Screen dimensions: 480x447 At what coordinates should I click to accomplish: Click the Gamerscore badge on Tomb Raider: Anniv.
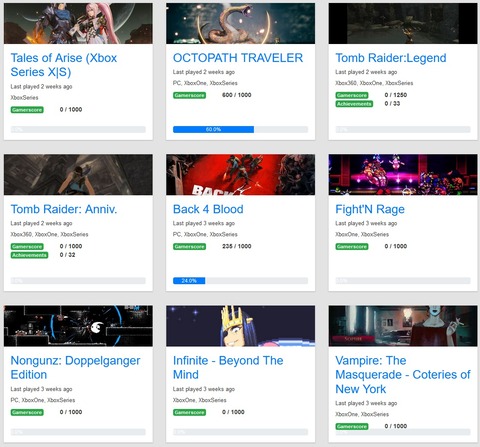27,247
